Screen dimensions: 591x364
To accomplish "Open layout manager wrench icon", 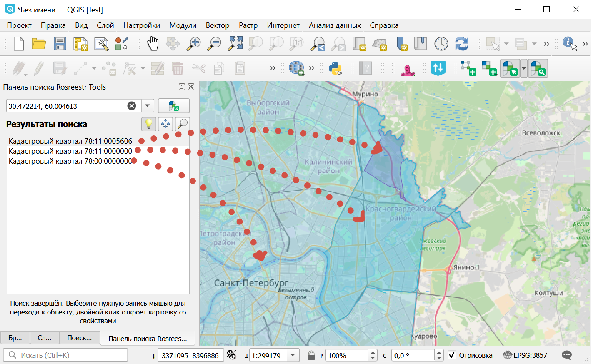I will click(x=101, y=44).
